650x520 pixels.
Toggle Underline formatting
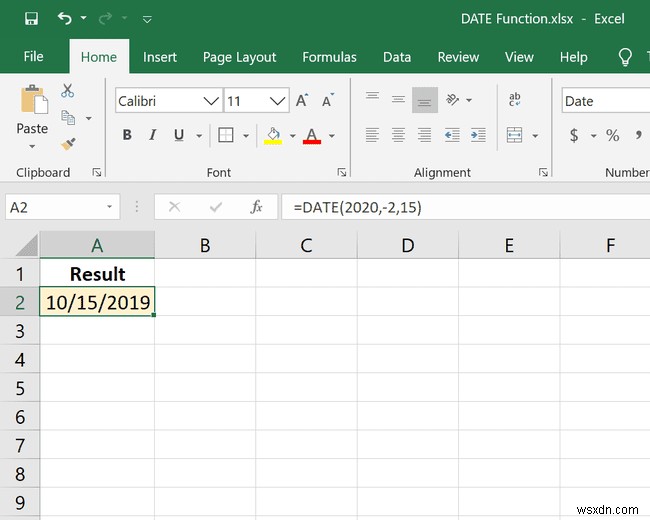[179, 135]
